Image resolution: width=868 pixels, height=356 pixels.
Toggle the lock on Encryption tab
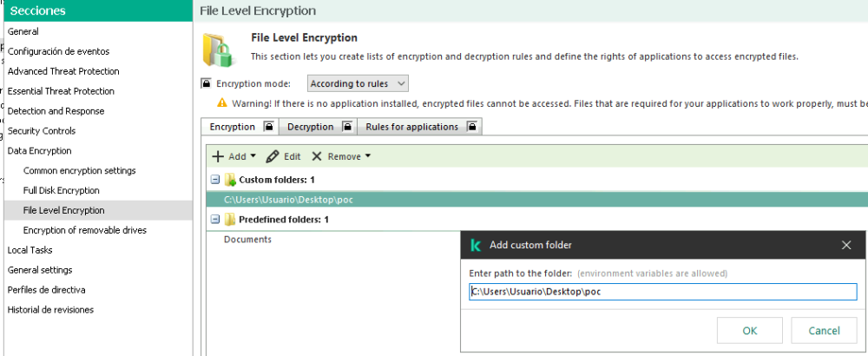pyautogui.click(x=269, y=127)
